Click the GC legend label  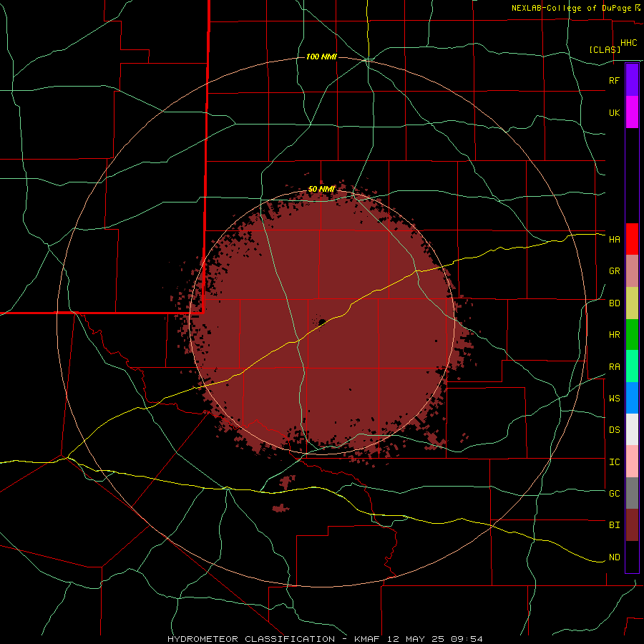(x=614, y=494)
